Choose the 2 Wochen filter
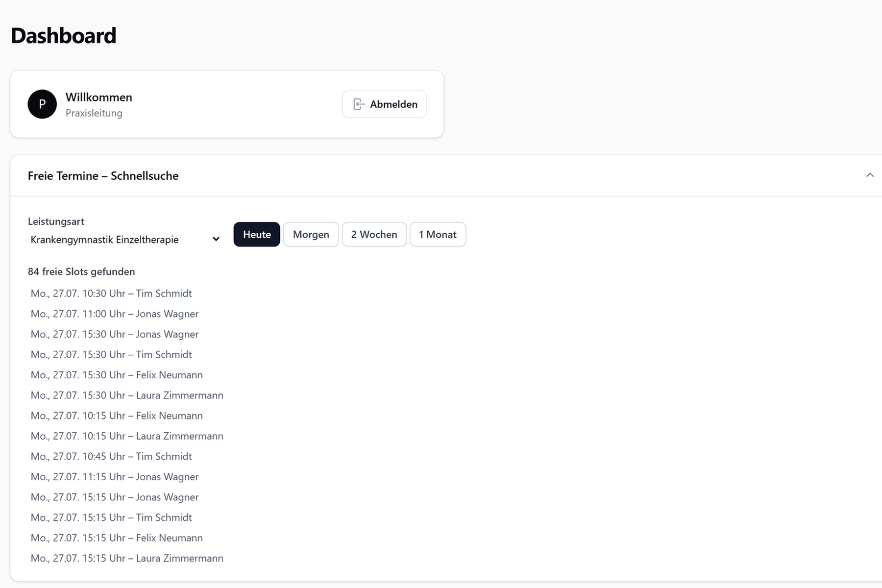Screen dimensions: 882x588 (374, 234)
